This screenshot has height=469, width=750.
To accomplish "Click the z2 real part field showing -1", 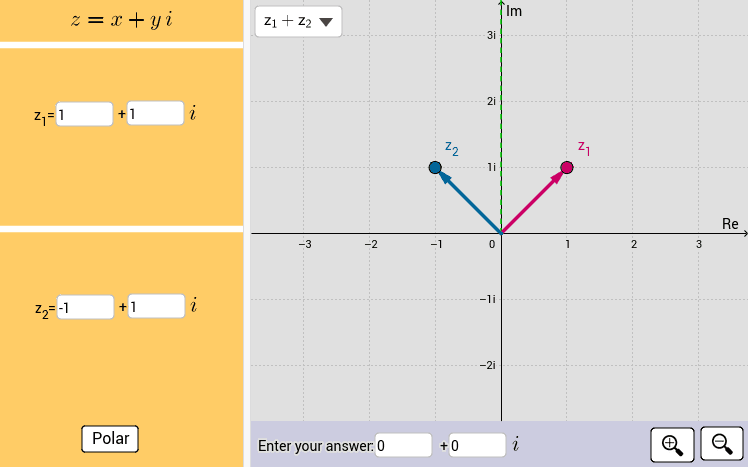I will click(86, 307).
